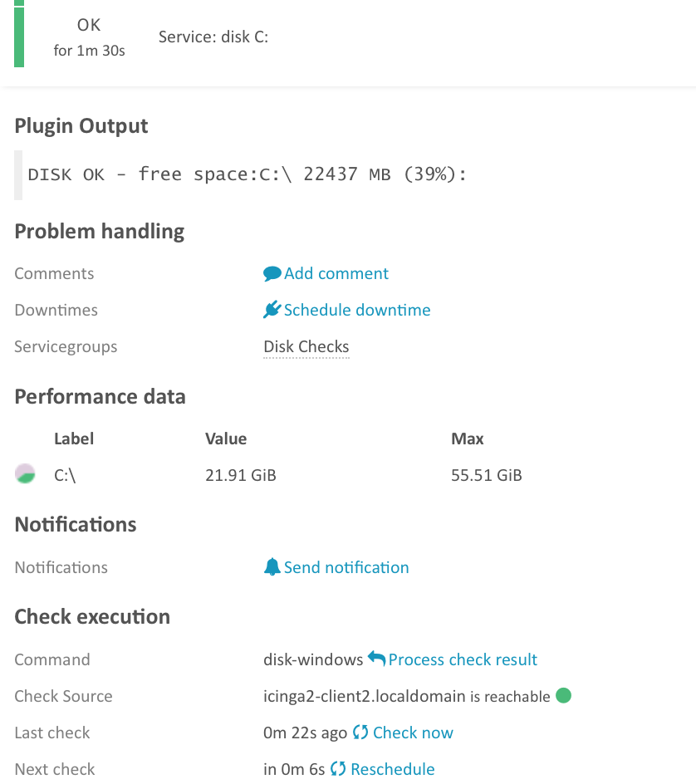Click the plug icon next to Schedule downtime

272,309
